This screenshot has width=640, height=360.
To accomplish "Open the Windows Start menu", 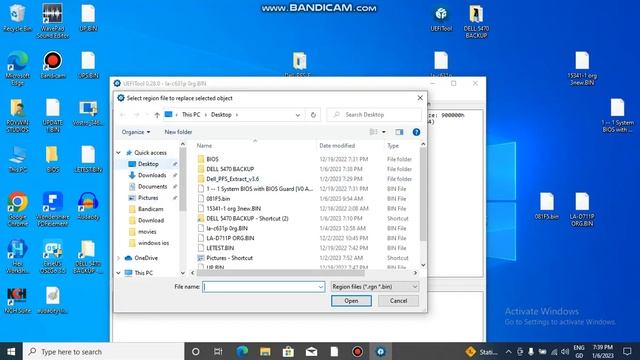I will pos(11,351).
